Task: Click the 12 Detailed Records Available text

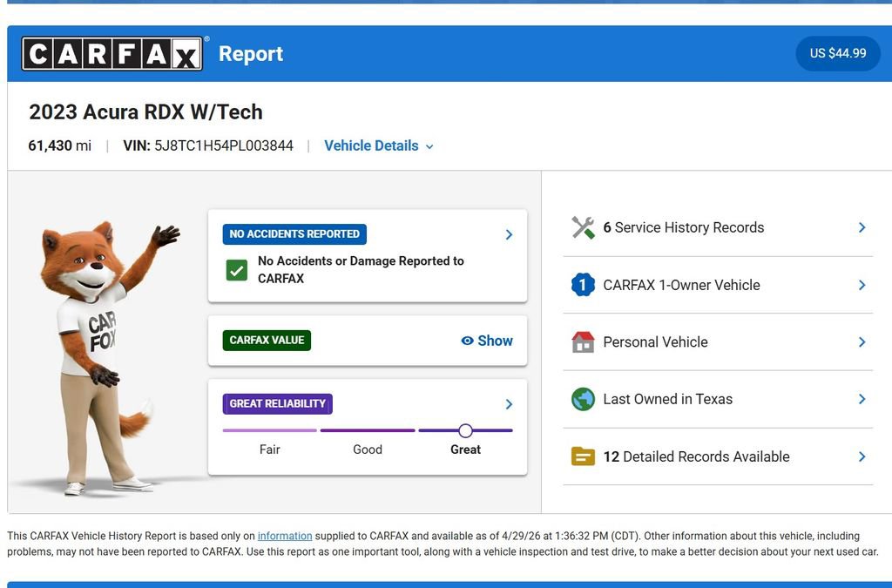Action: point(696,456)
